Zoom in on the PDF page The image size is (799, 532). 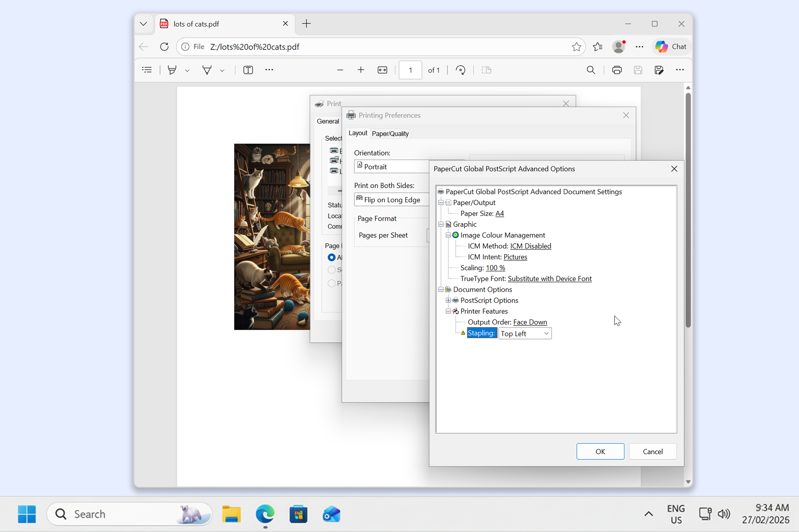(361, 70)
